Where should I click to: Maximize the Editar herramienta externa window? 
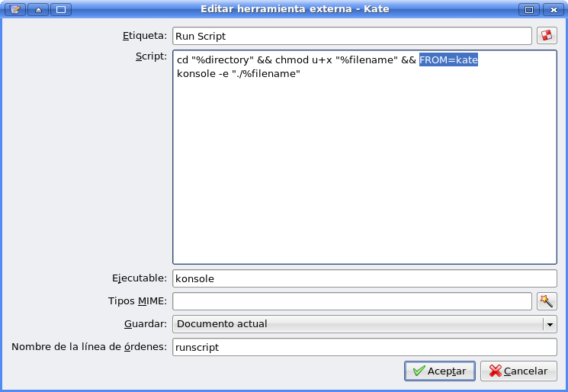(x=529, y=9)
